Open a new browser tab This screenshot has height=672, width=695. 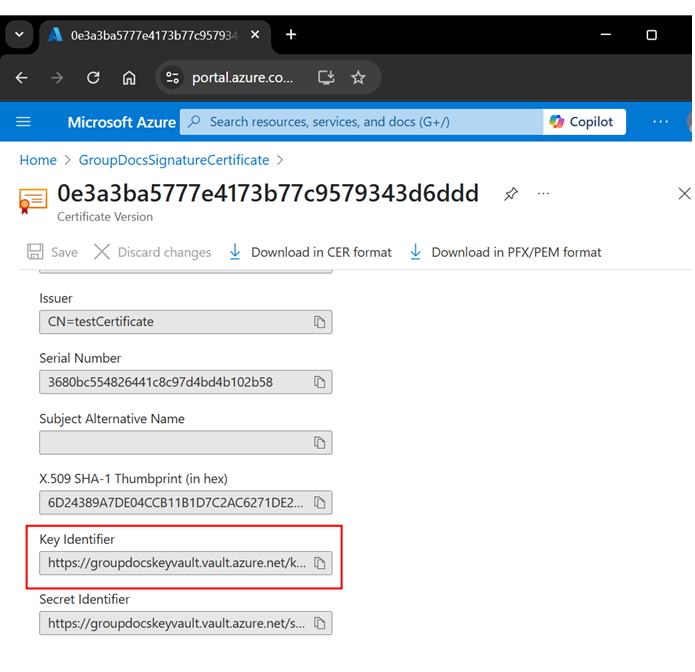pos(291,34)
